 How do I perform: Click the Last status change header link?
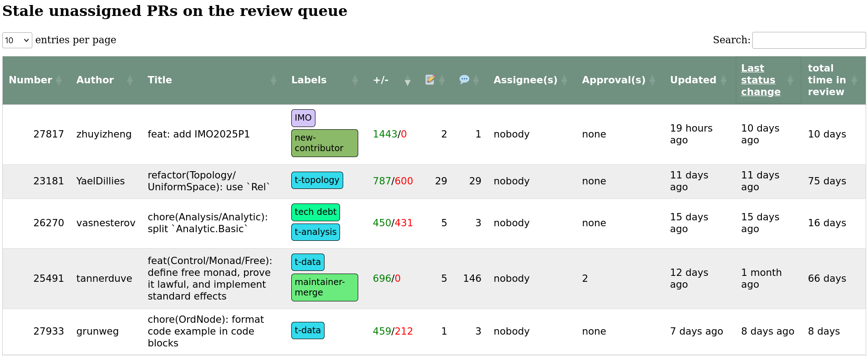click(760, 80)
